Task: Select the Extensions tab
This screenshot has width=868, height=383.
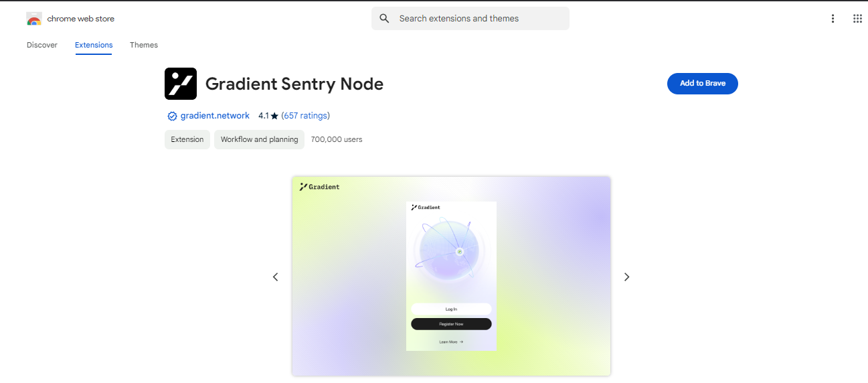Action: tap(94, 45)
